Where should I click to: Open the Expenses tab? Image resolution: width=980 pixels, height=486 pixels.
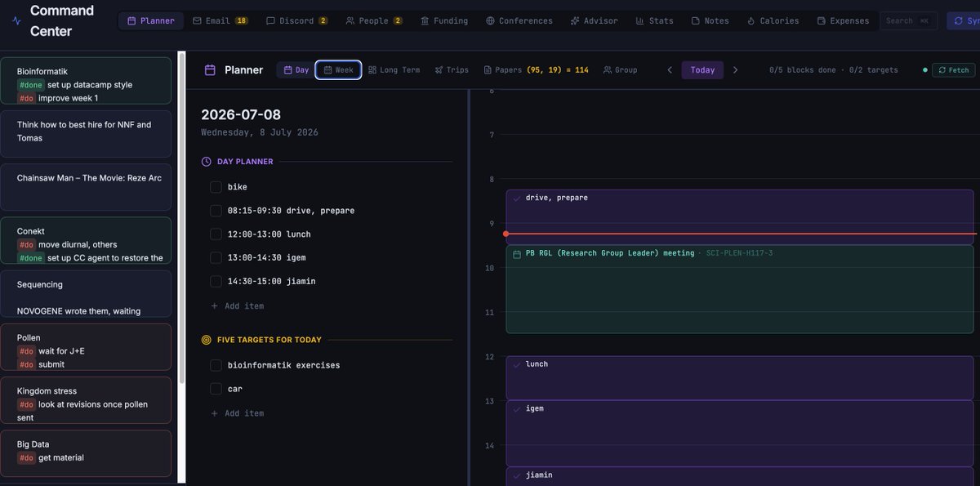click(x=843, y=20)
